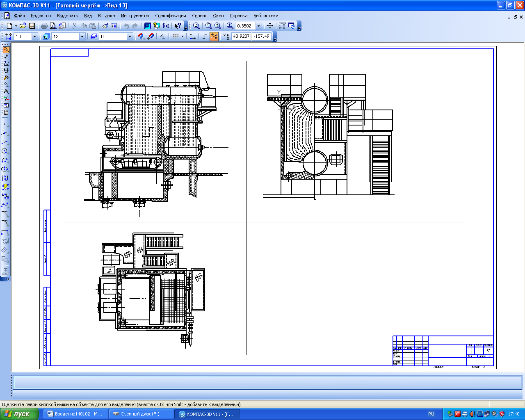525x420 pixels.
Task: Click the пуск Start button
Action: click(19, 414)
